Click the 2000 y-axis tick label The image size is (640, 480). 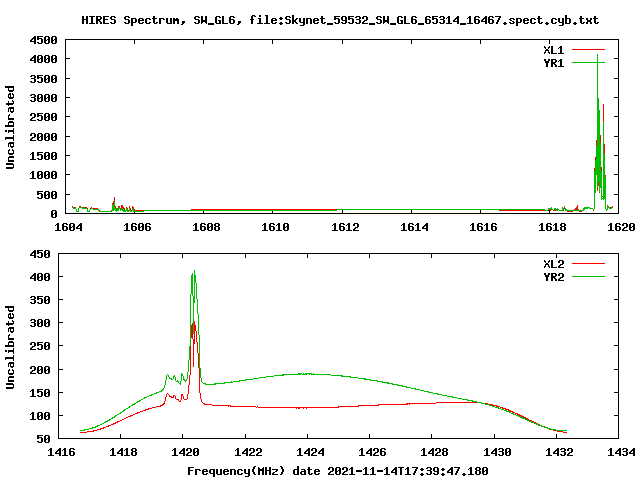coord(43,137)
